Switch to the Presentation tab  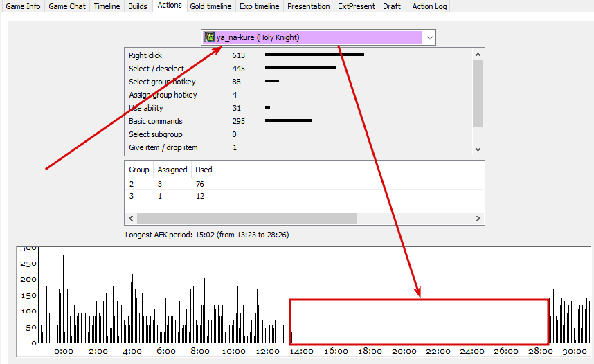308,6
